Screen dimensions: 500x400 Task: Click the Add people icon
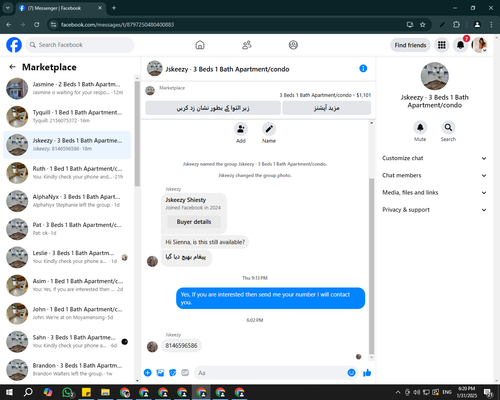(241, 129)
